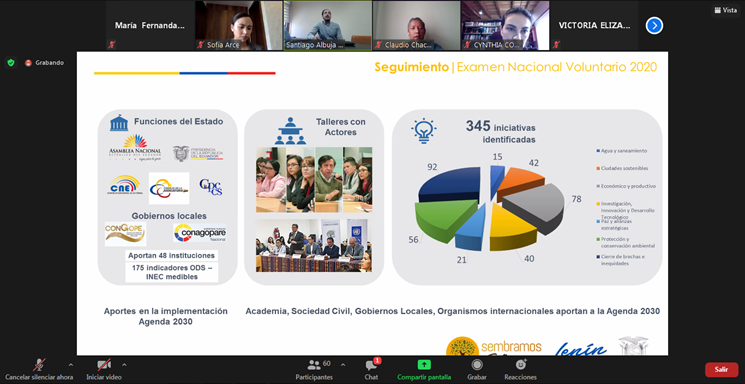
Task: Expand audio options arrow beside microphone
Action: pos(71,365)
